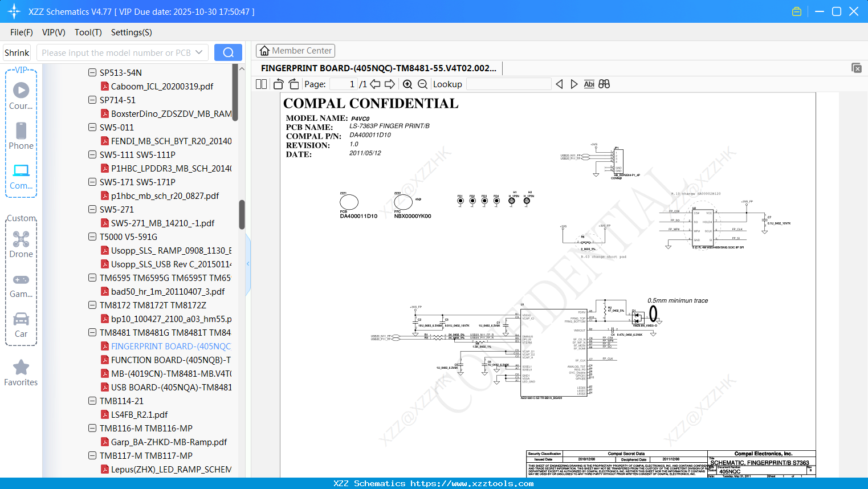868x489 pixels.
Task: Click the Abi text match icon
Action: pos(589,84)
